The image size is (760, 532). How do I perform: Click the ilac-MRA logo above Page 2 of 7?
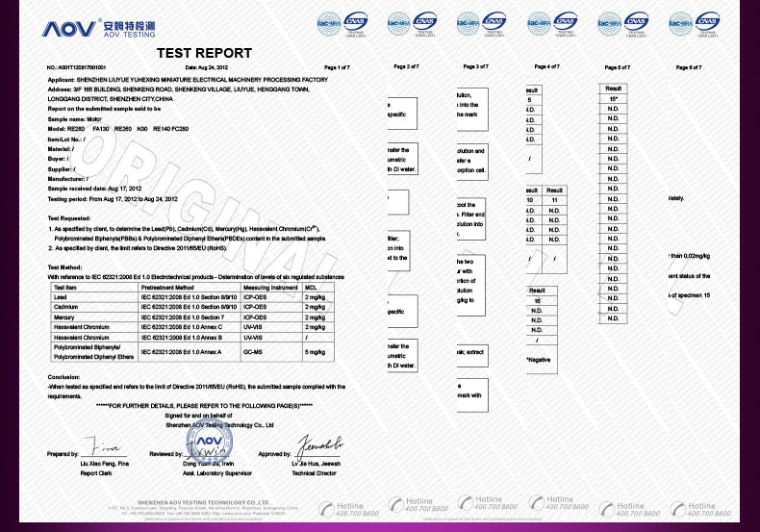tap(399, 24)
